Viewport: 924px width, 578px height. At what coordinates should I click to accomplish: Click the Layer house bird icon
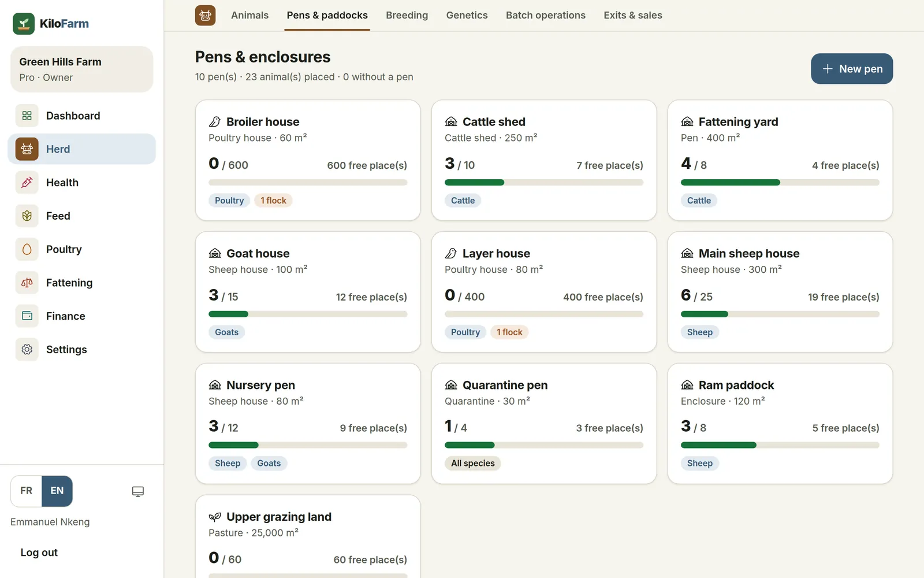451,254
